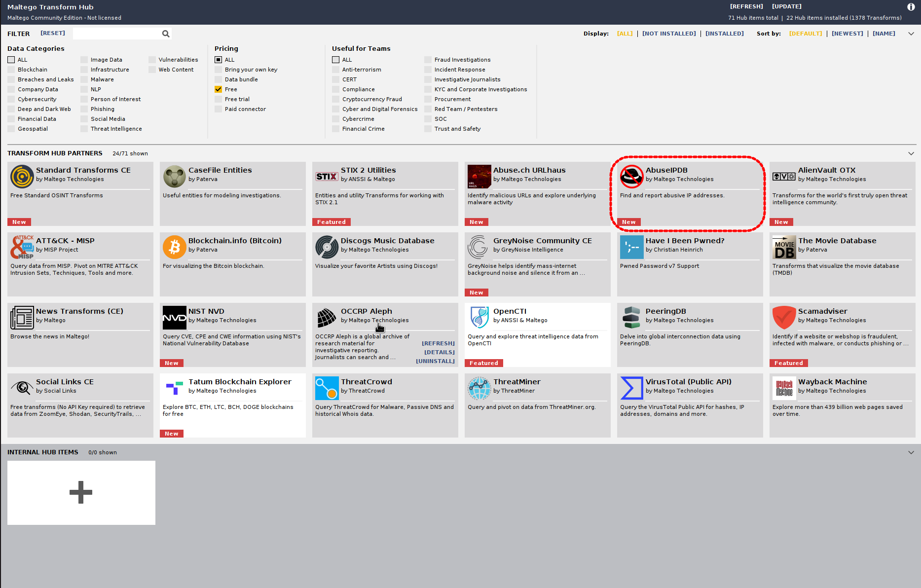Viewport: 921px width, 588px height.
Task: Enable the Phishing category filter
Action: pos(84,109)
